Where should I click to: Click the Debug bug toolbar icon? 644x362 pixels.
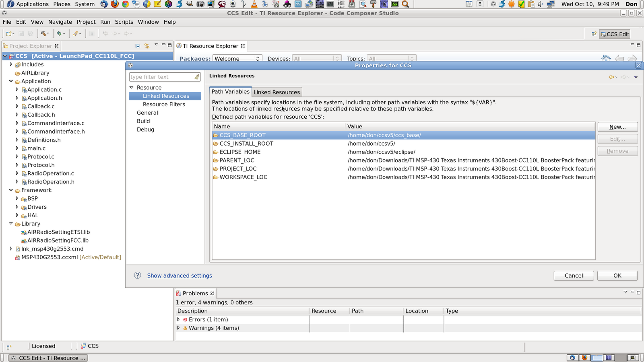(60, 34)
